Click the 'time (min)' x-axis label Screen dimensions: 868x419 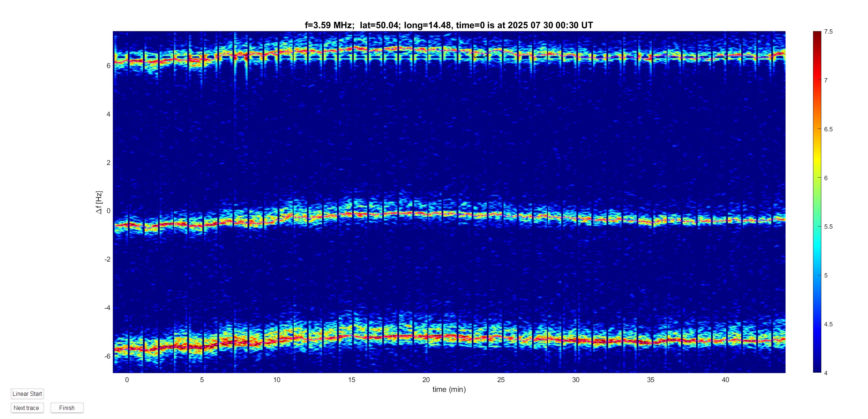point(449,389)
